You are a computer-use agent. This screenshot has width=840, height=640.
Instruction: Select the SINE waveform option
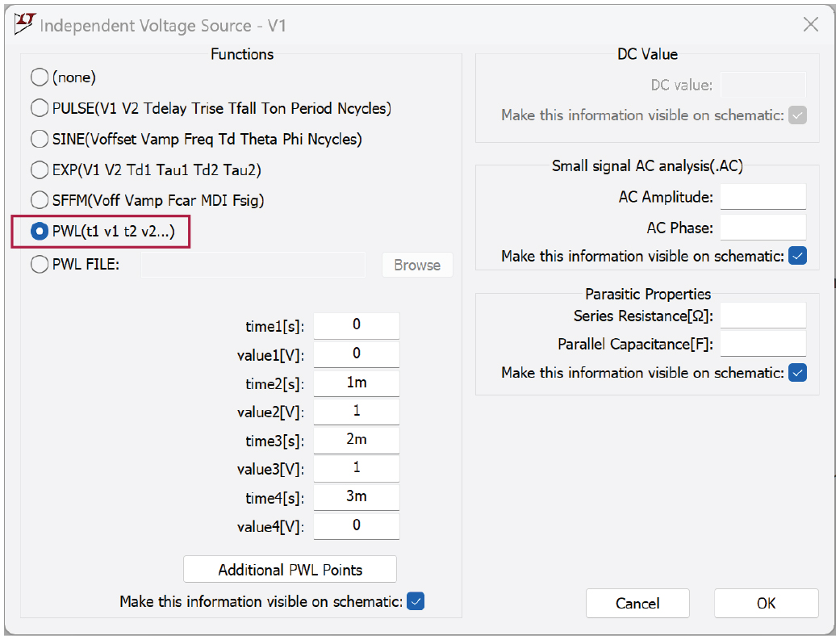(40, 139)
